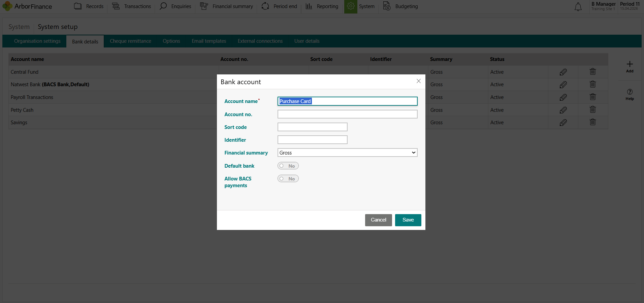Open the Records menu label
Image resolution: width=644 pixels, height=303 pixels.
coord(95,6)
